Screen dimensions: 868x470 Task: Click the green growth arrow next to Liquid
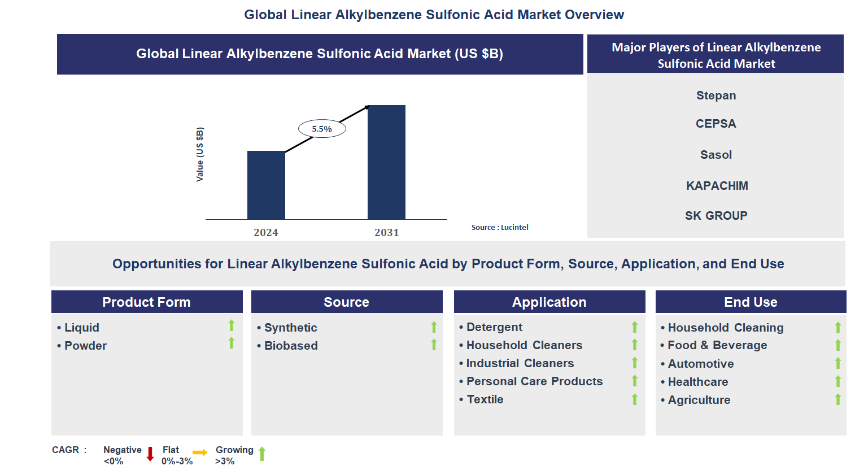233,327
